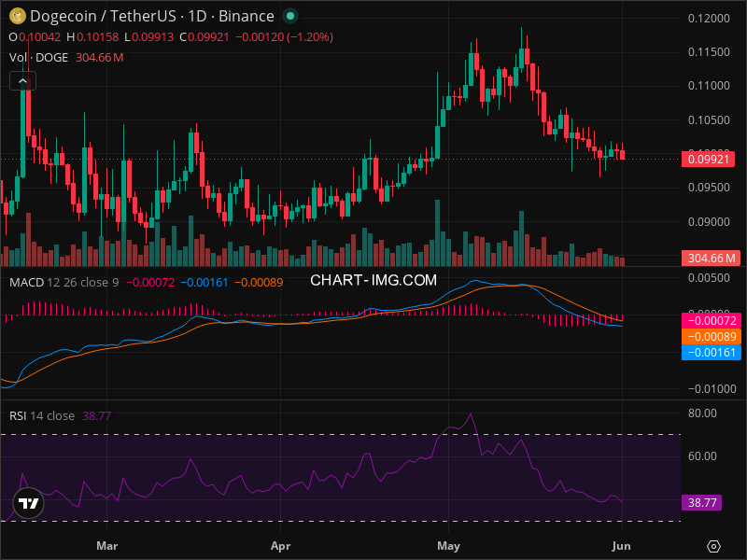Click the 0.11000 price axis label
Screen dimensions: 747x560
click(x=709, y=86)
